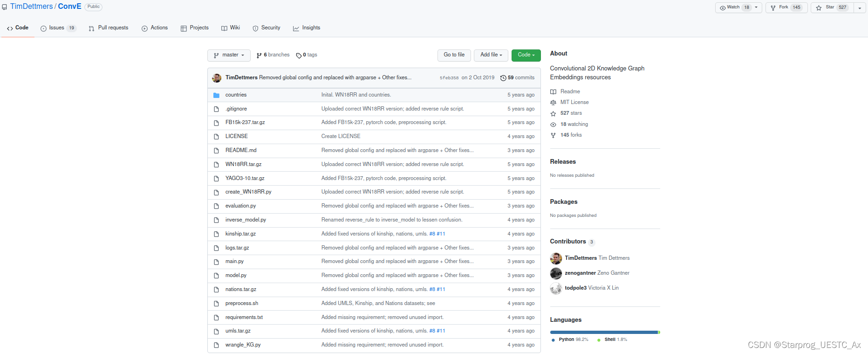Image resolution: width=868 pixels, height=354 pixels.
Task: Open commit hash 5feb358 link
Action: coord(449,78)
